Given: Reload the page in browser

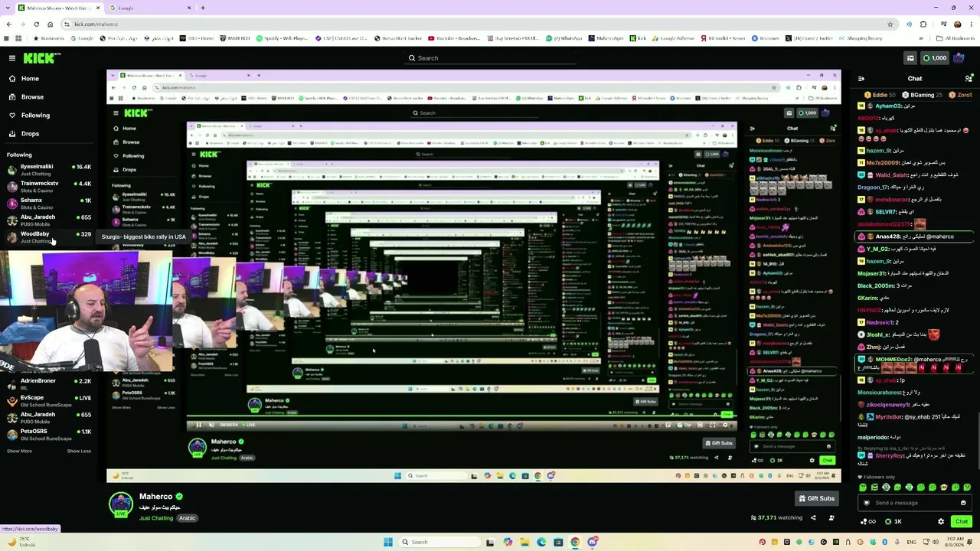Looking at the screenshot, I should click(37, 24).
